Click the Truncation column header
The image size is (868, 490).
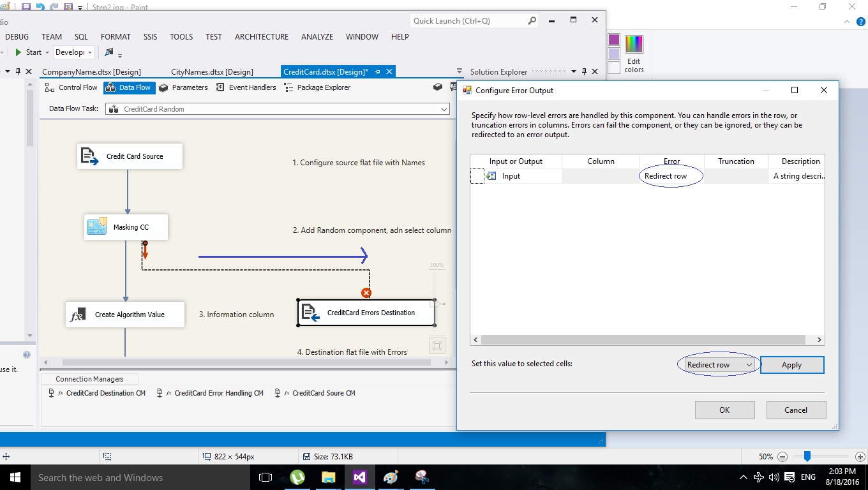click(x=736, y=161)
